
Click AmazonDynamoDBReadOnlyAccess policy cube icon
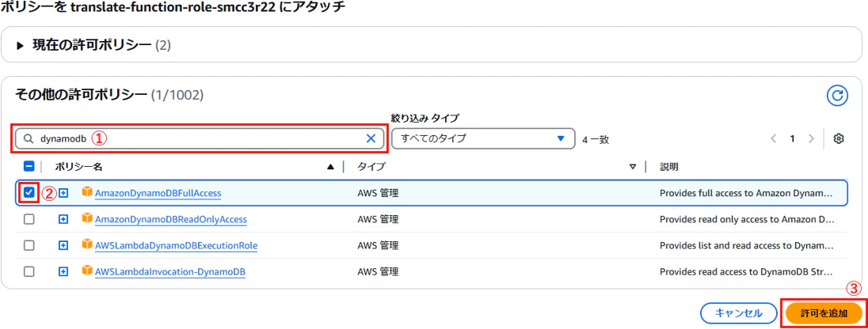(87, 218)
